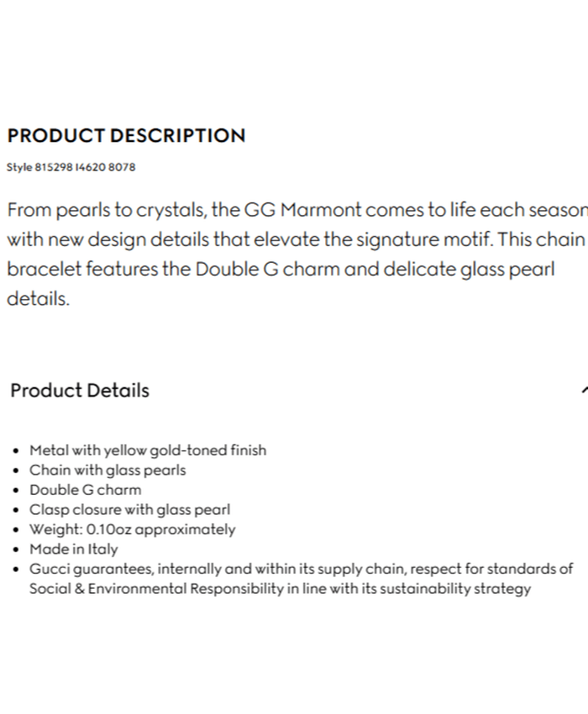Image resolution: width=588 pixels, height=714 pixels.
Task: Click 'Clasp closure with glass pearl' bullet
Action: [129, 510]
